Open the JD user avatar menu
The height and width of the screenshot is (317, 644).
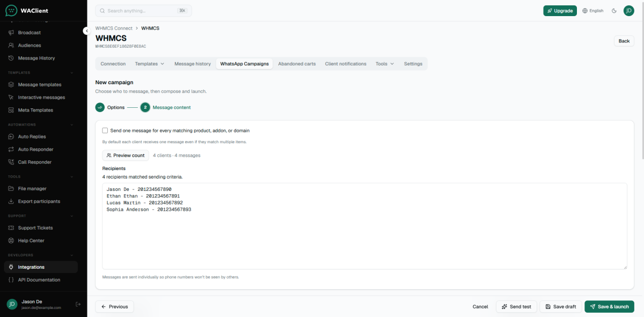tap(629, 11)
